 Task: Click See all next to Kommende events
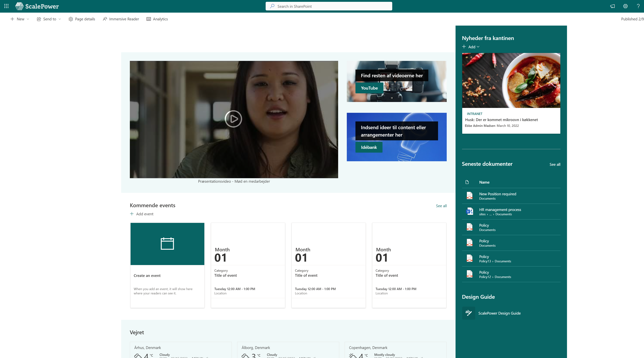441,206
